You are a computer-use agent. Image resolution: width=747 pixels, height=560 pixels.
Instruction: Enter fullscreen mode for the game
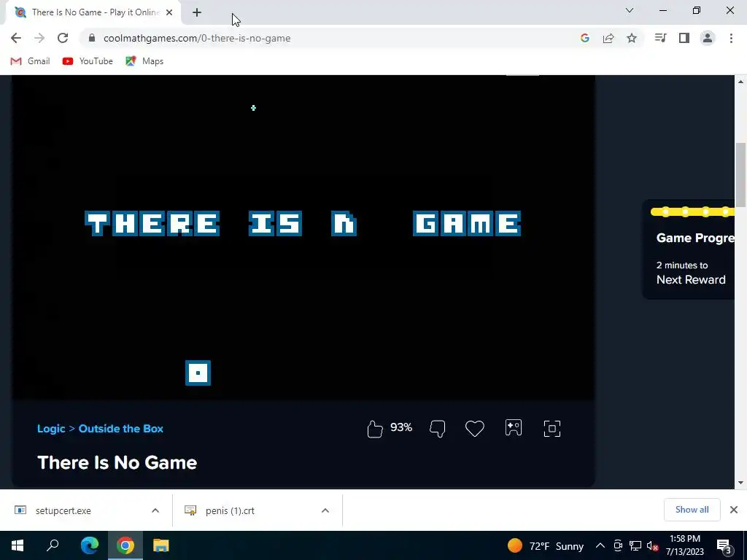pos(552,429)
